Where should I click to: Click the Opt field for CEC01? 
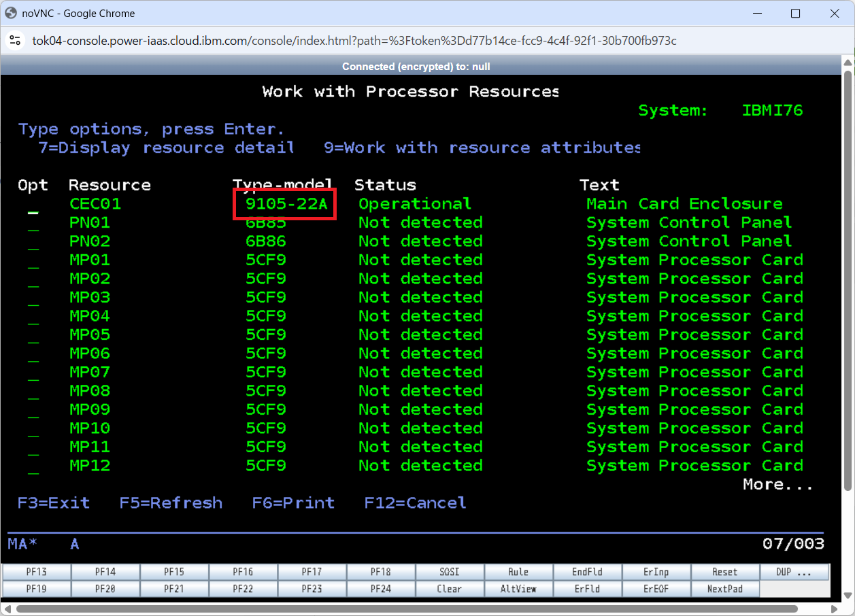point(33,205)
